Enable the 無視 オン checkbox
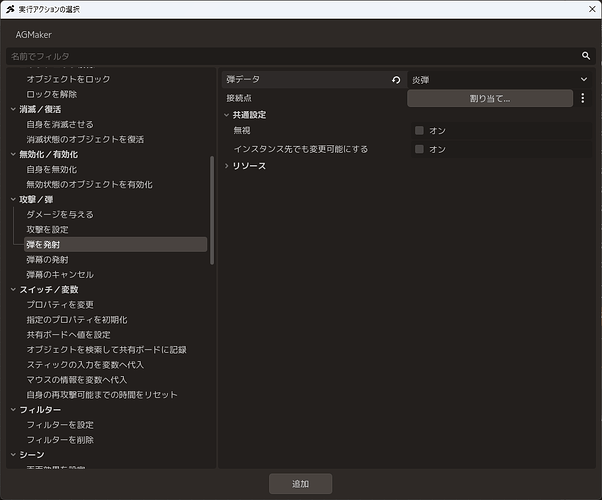The width and height of the screenshot is (602, 500). click(419, 131)
